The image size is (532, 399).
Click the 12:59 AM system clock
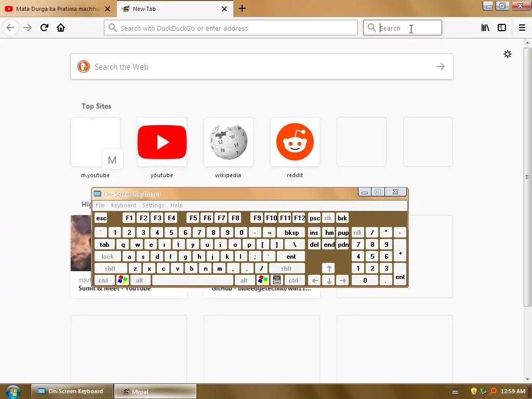click(x=513, y=391)
